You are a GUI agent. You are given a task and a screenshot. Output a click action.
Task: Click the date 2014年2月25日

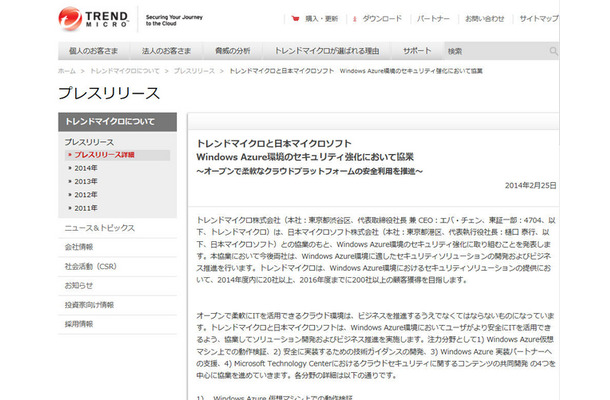click(x=531, y=186)
